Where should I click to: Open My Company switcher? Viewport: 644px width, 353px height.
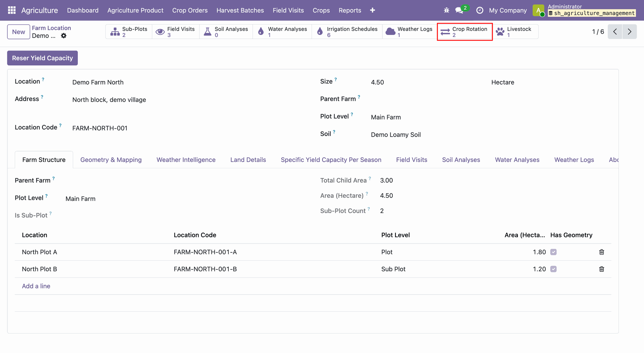[x=508, y=10]
